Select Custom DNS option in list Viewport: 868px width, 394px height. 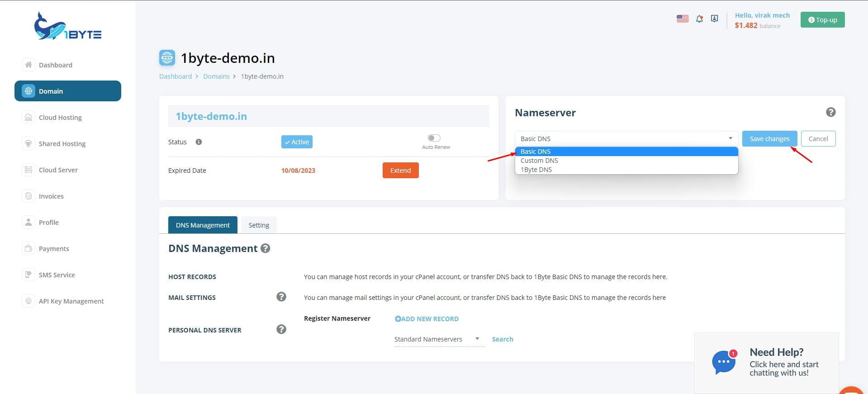[626, 161]
